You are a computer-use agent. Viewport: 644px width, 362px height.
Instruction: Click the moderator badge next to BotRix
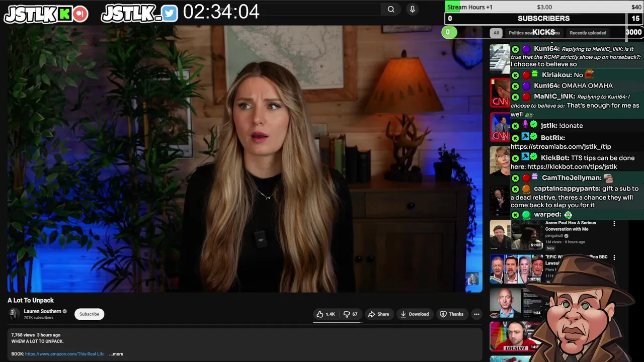tap(526, 137)
